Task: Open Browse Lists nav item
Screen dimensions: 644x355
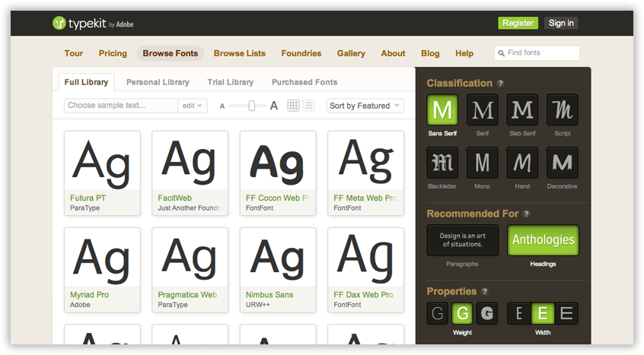Action: tap(240, 53)
